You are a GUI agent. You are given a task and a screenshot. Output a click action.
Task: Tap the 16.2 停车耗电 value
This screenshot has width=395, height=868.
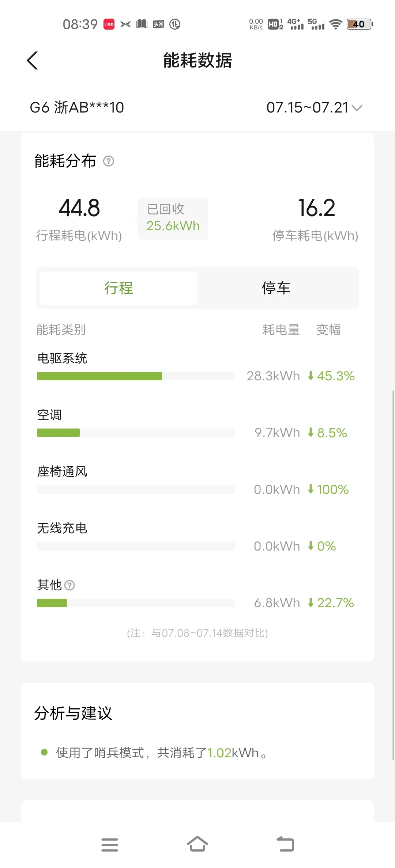(x=316, y=208)
